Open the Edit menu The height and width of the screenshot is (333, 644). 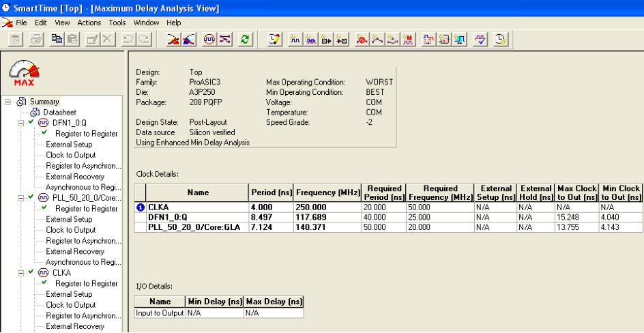click(x=41, y=23)
